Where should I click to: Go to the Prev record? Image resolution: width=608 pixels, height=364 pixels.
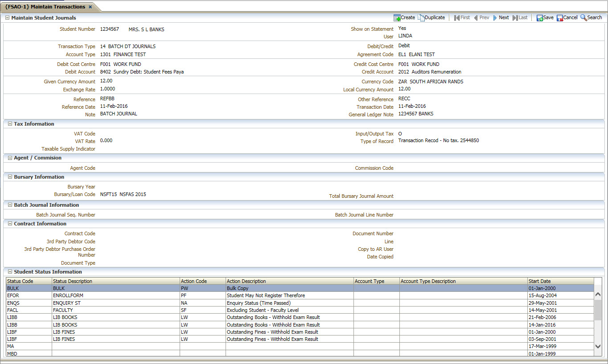click(x=476, y=18)
